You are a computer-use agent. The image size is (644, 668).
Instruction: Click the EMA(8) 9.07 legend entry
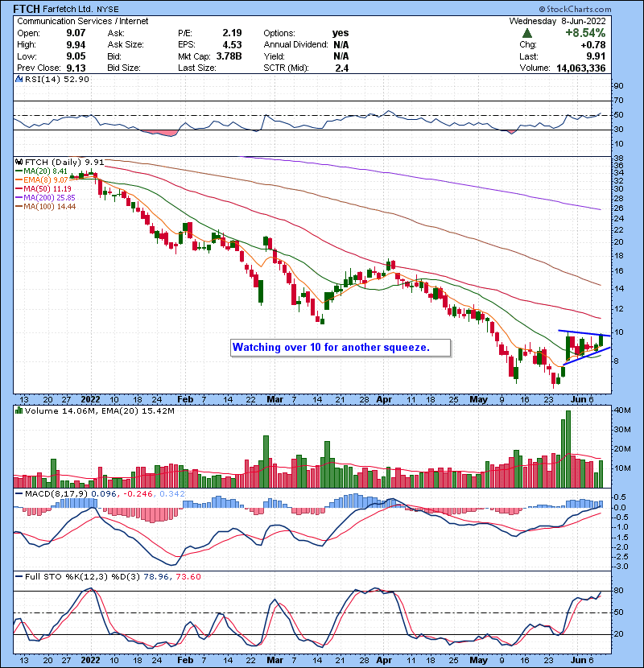tap(41, 180)
